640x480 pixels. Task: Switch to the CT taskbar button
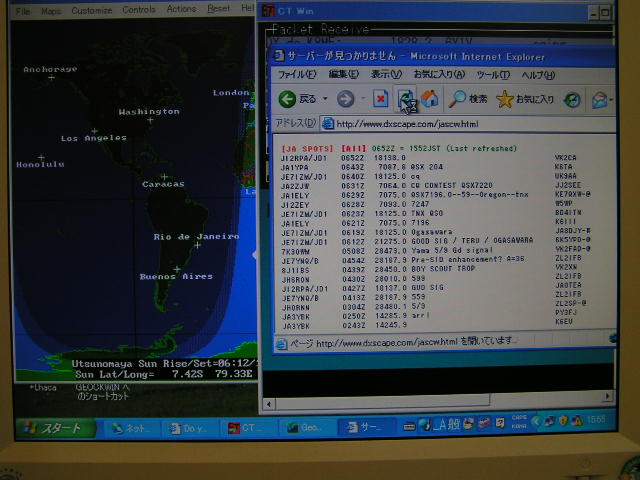(x=247, y=428)
